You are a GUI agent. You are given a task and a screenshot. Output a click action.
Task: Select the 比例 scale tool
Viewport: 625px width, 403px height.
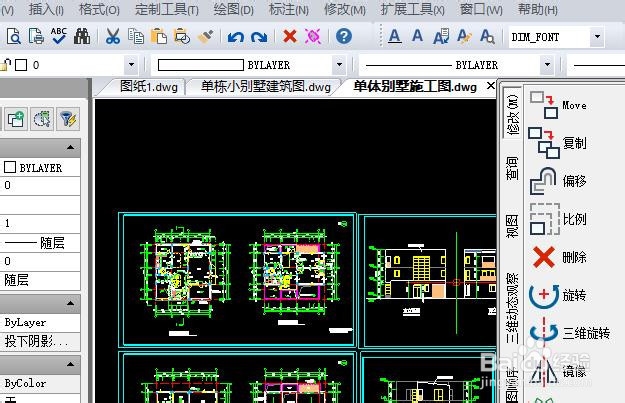click(558, 219)
